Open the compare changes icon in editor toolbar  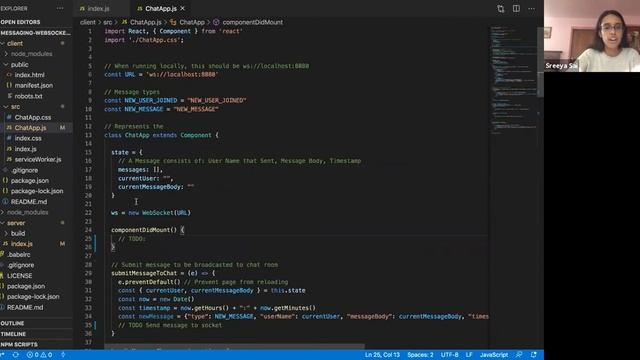tap(501, 9)
